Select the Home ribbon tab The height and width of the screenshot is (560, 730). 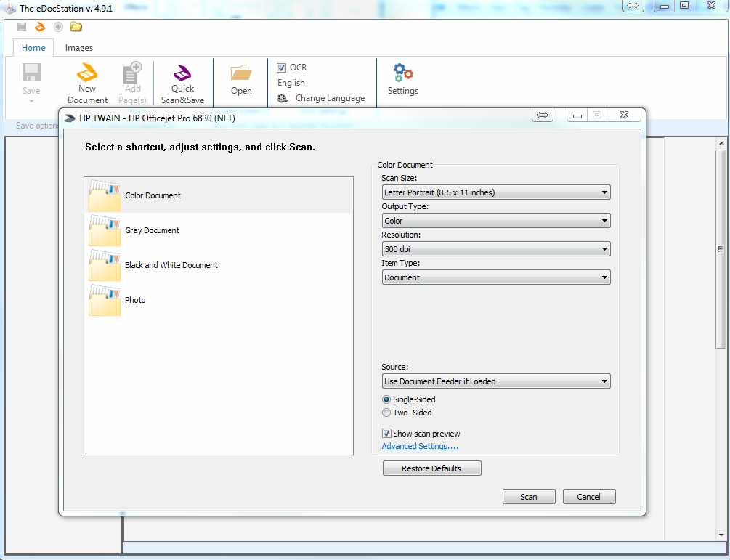click(x=33, y=48)
